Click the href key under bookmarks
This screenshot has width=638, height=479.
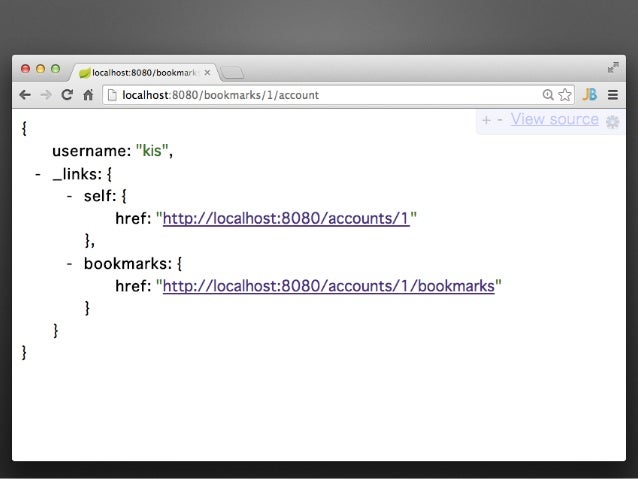pos(131,286)
